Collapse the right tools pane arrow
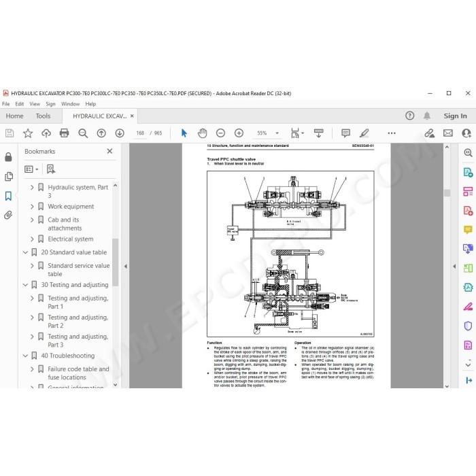 [454, 267]
